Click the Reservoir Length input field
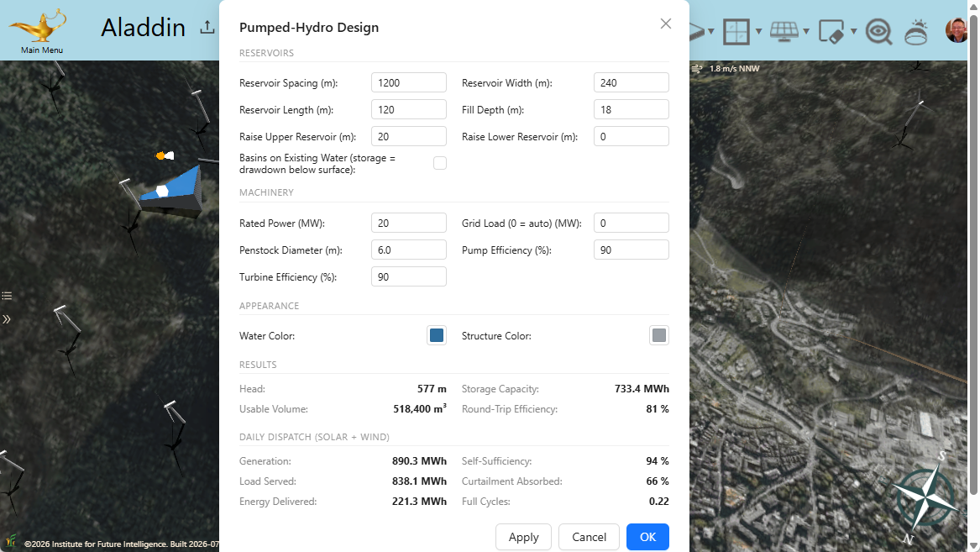 tap(409, 109)
